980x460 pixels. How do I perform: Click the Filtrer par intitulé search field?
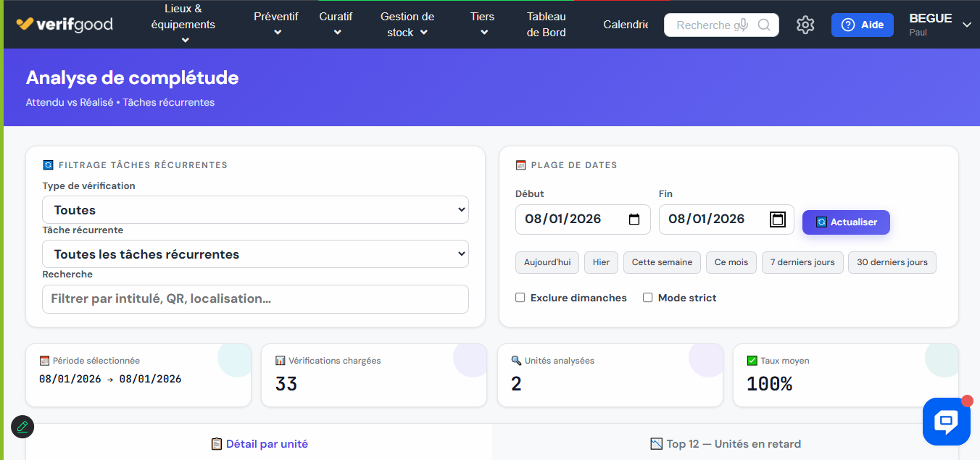(x=255, y=298)
